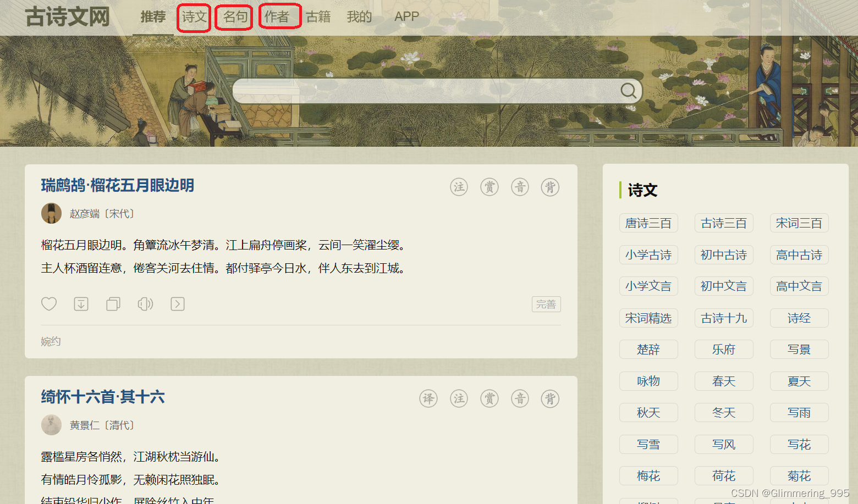The height and width of the screenshot is (504, 858).
Task: Select 宋词三百 category
Action: tap(799, 223)
